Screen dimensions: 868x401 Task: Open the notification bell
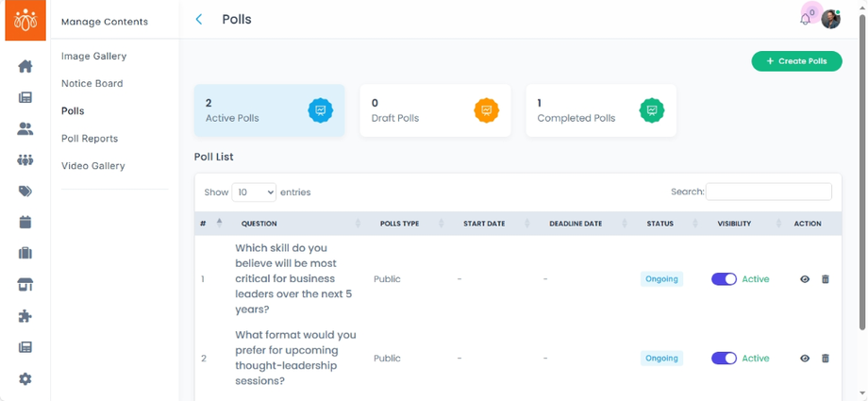pyautogui.click(x=805, y=19)
